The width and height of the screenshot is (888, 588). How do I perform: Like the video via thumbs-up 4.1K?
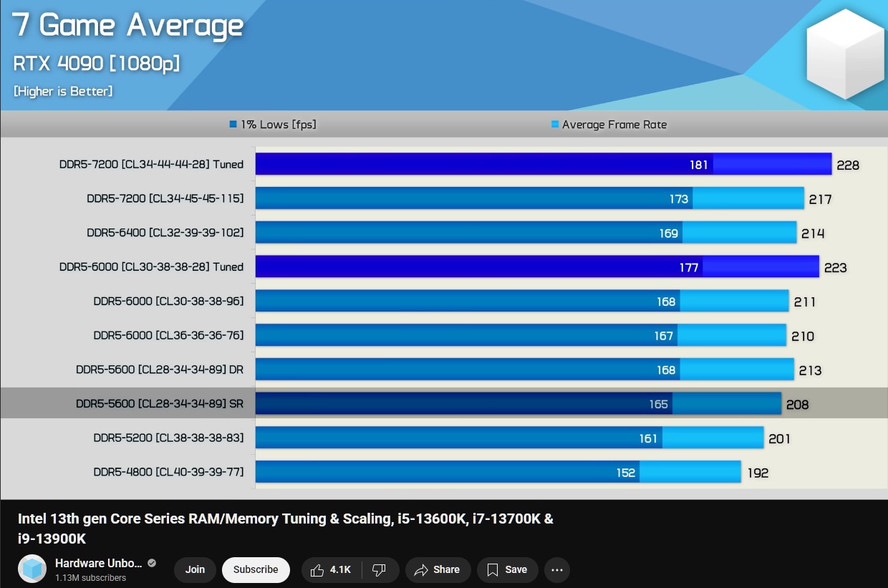click(x=332, y=570)
